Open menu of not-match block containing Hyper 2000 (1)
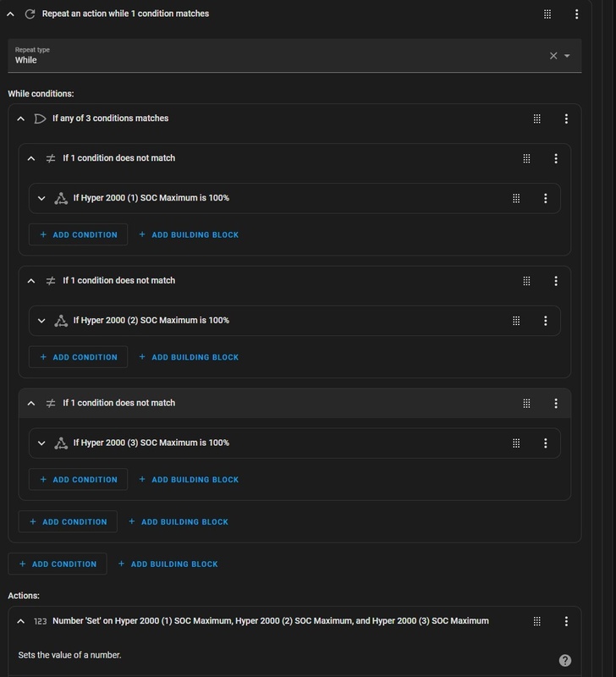 [x=556, y=158]
